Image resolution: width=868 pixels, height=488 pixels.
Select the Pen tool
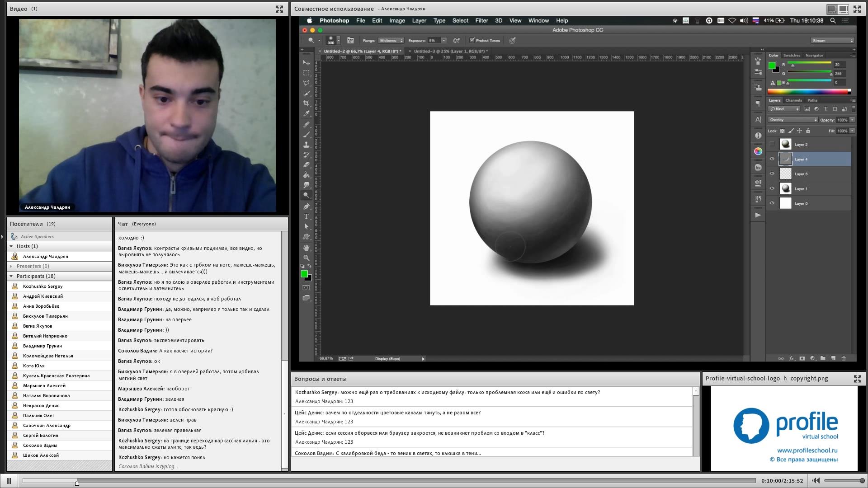click(306, 206)
